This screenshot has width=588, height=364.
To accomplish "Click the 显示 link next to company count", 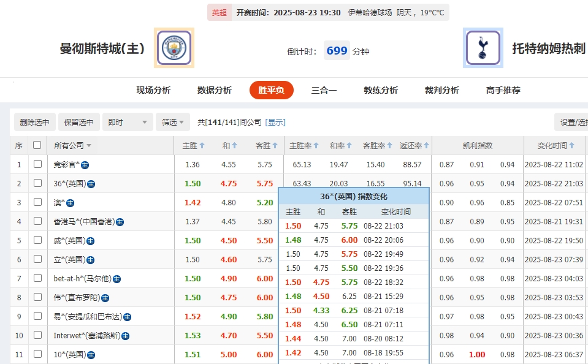I will pyautogui.click(x=275, y=121).
